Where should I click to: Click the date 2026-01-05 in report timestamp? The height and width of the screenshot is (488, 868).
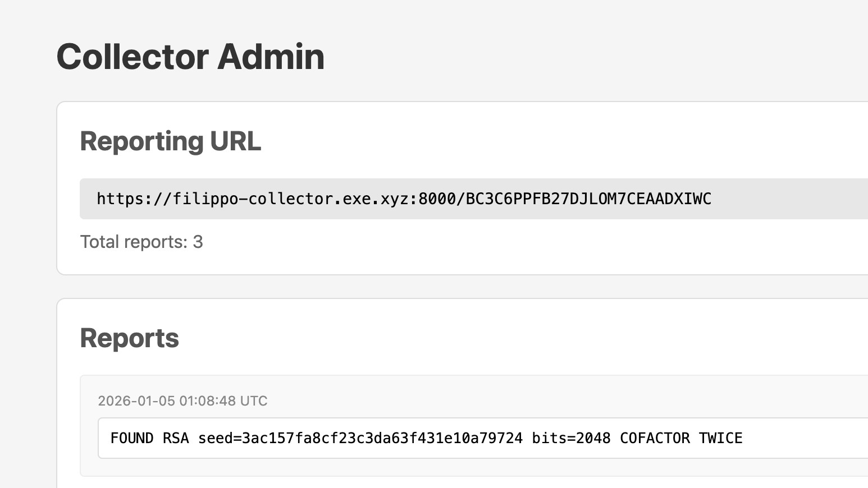(x=136, y=401)
